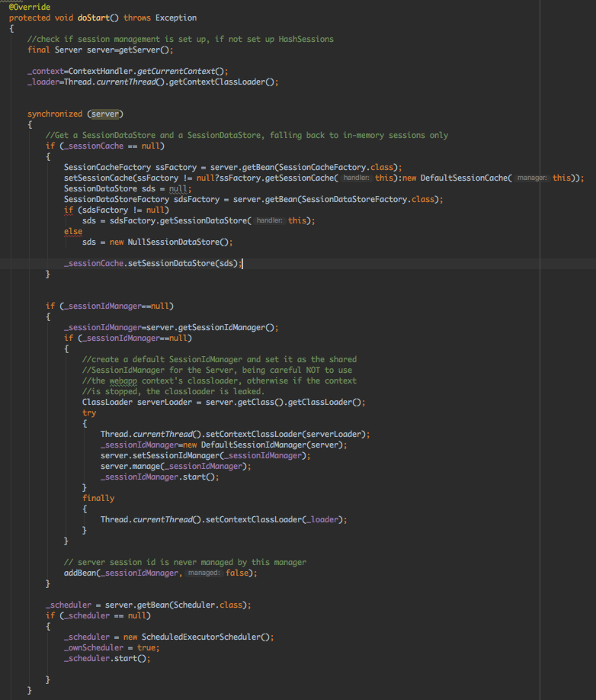Click the 'handler:' hint in getSessionDataStore call
The width and height of the screenshot is (596, 700).
tap(270, 220)
